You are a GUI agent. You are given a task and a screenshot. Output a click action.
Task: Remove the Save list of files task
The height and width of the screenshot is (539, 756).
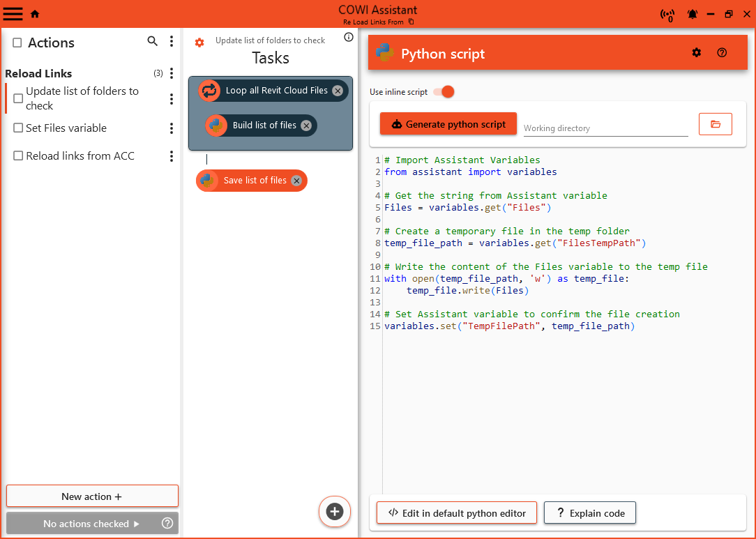pyautogui.click(x=296, y=181)
